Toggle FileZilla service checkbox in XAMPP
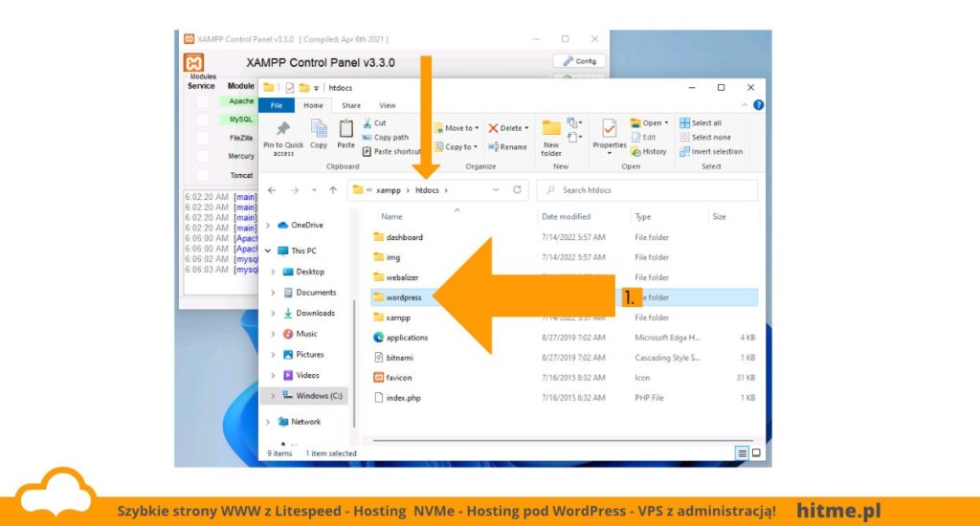 click(203, 138)
